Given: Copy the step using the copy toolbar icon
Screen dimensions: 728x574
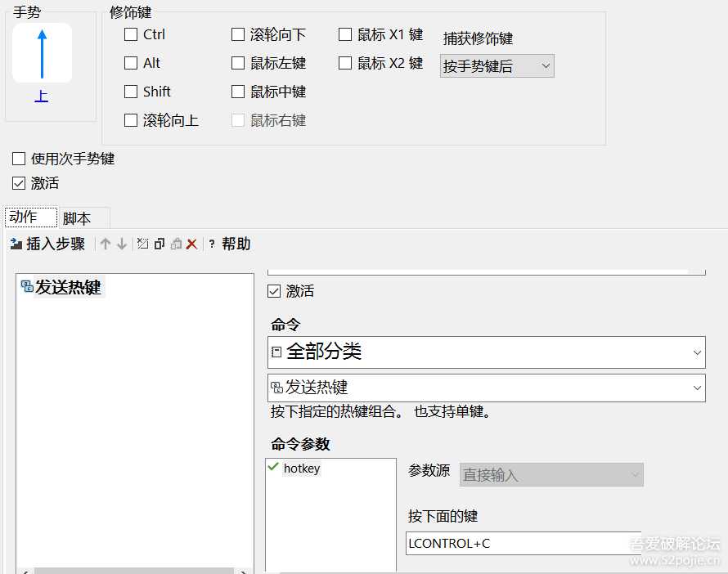Looking at the screenshot, I should tap(159, 244).
